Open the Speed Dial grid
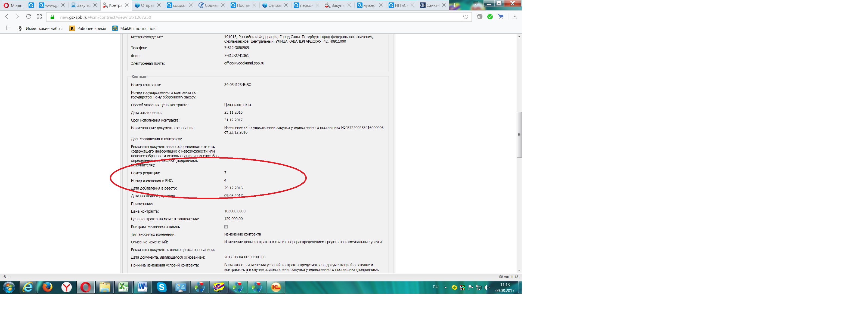Viewport: 868px width, 322px height. pyautogui.click(x=39, y=17)
